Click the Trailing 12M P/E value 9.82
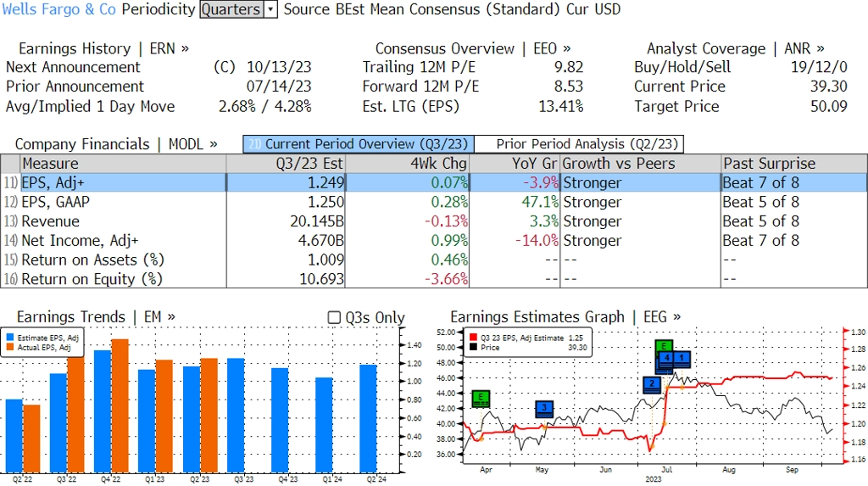 click(x=569, y=68)
